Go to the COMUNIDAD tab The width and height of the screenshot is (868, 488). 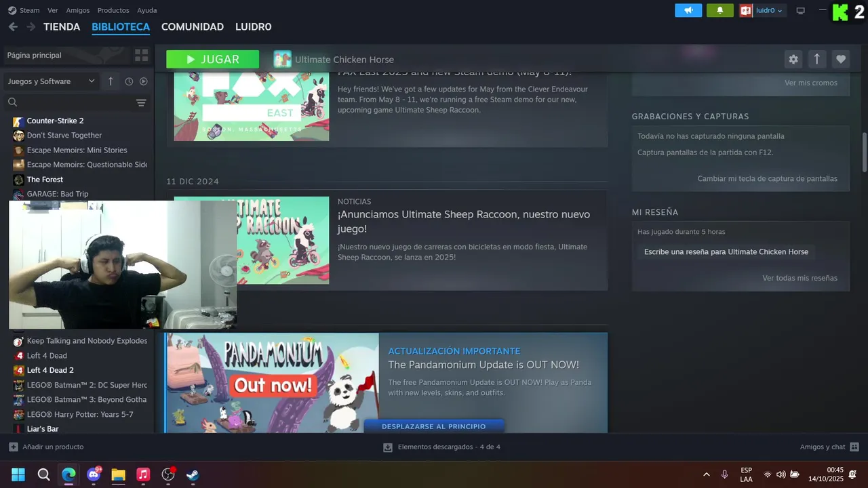coord(193,26)
